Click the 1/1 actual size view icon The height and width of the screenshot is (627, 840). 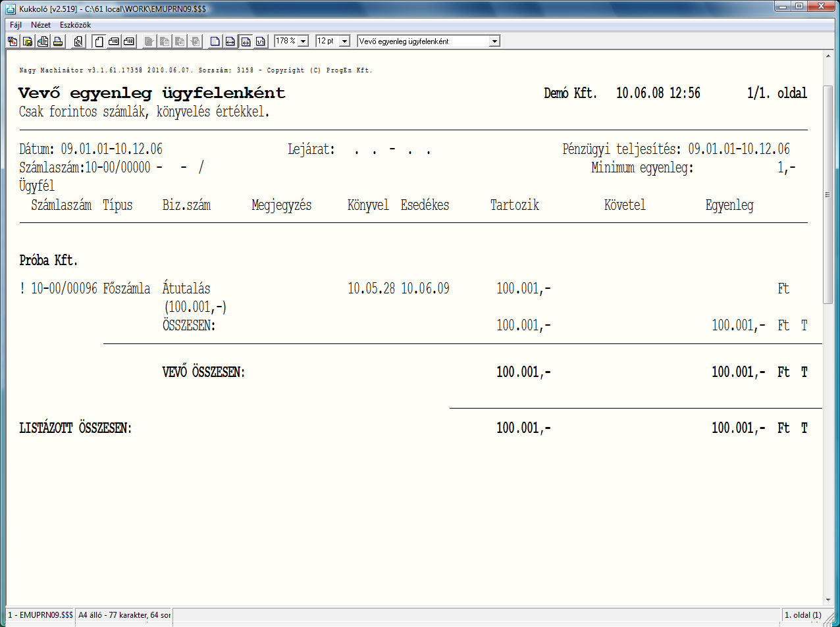pyautogui.click(x=261, y=41)
